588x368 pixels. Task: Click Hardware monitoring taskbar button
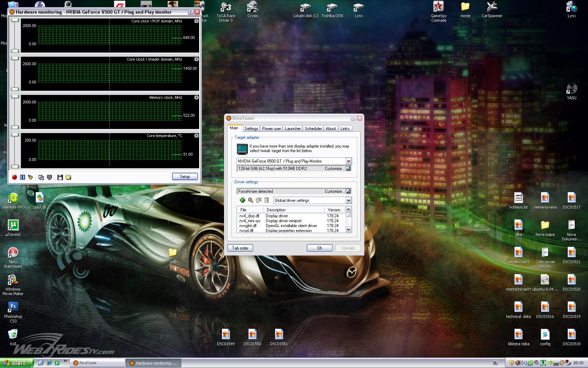(x=153, y=363)
